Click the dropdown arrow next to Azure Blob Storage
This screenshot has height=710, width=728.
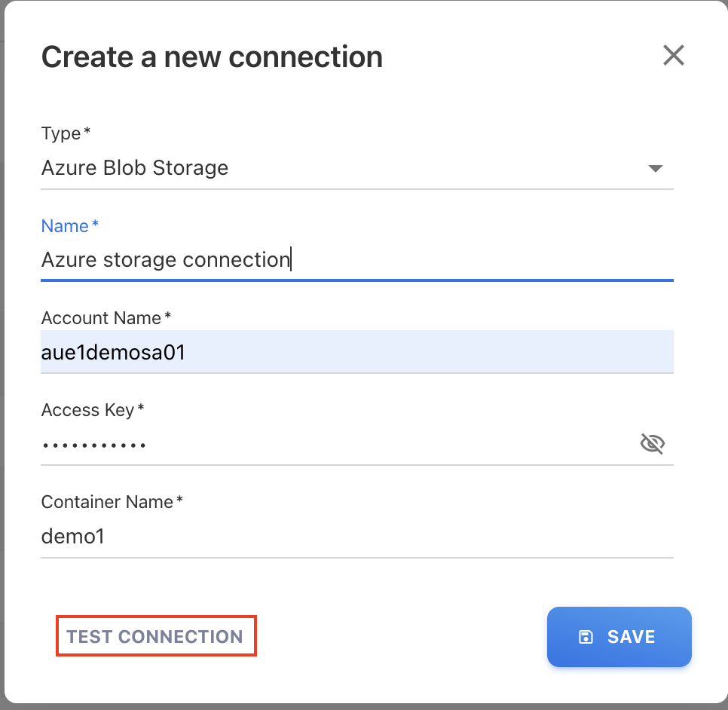pyautogui.click(x=655, y=167)
